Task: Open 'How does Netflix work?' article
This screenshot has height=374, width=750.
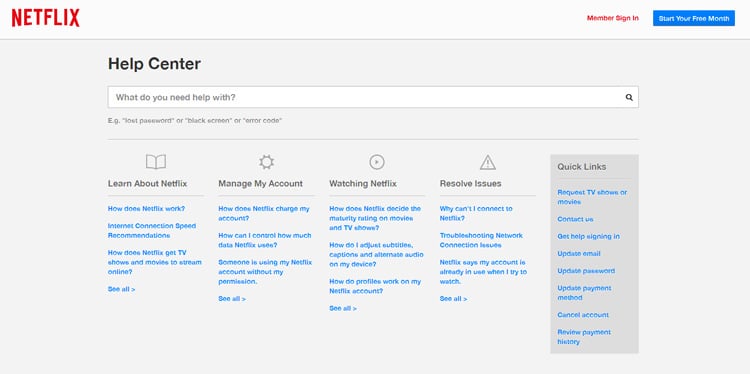Action: [146, 209]
